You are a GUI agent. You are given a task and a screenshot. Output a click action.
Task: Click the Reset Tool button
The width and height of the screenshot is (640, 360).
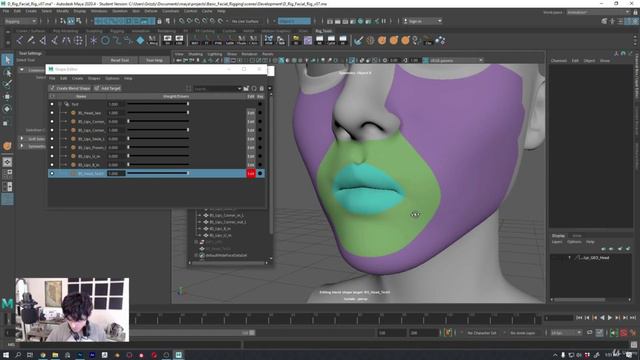(120, 60)
